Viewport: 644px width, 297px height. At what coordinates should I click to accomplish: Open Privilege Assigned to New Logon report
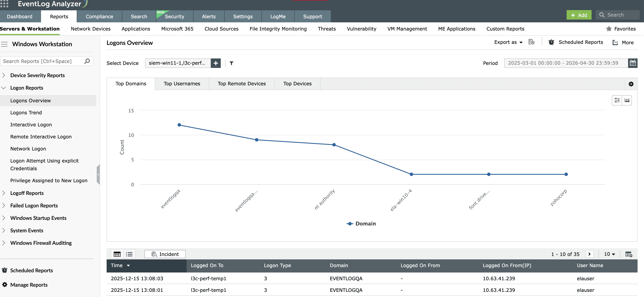point(49,181)
